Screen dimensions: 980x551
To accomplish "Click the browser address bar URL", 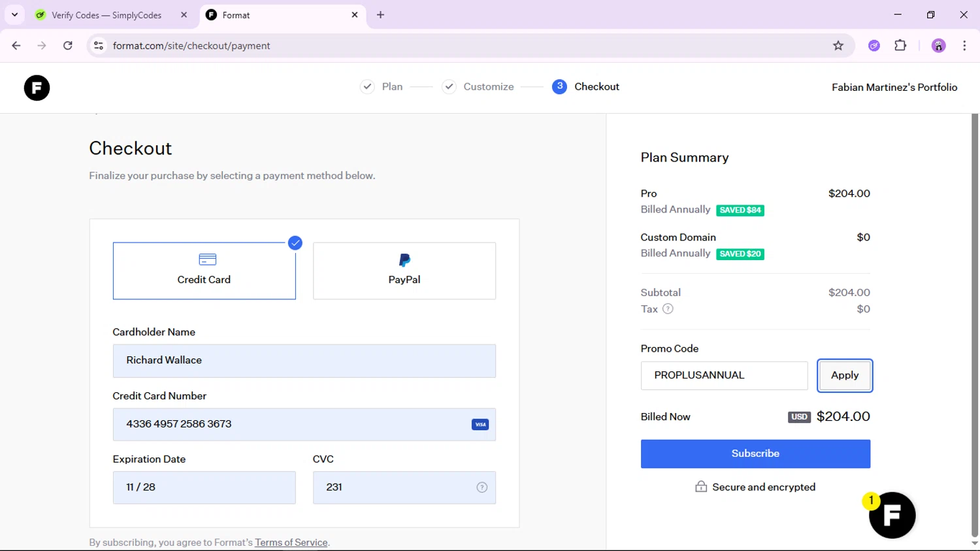I will point(191,46).
